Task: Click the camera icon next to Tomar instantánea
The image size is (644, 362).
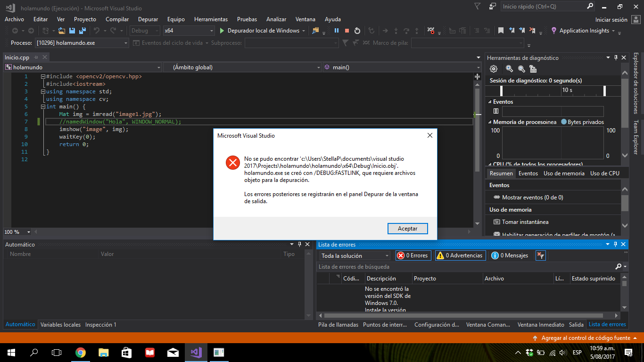Action: click(496, 222)
